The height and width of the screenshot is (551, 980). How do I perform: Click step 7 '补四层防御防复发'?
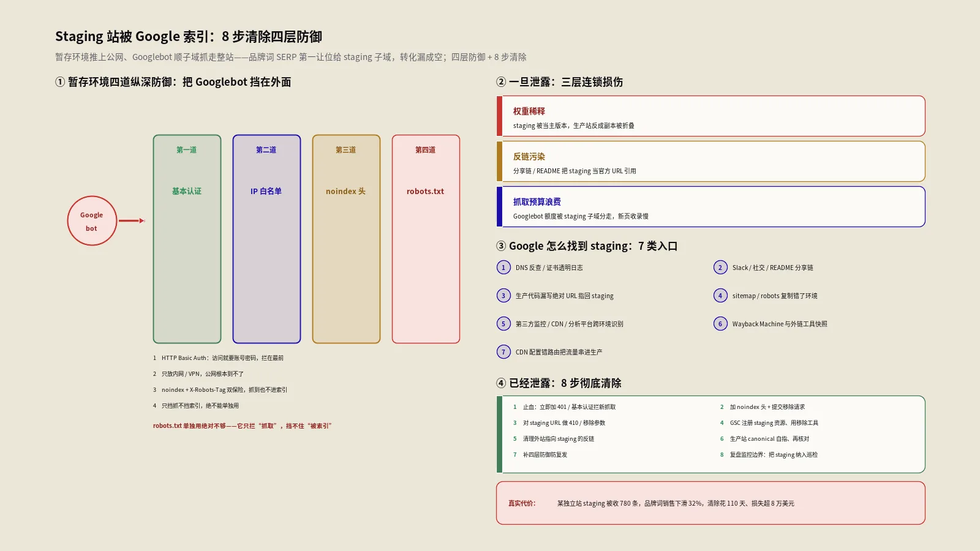pos(545,455)
